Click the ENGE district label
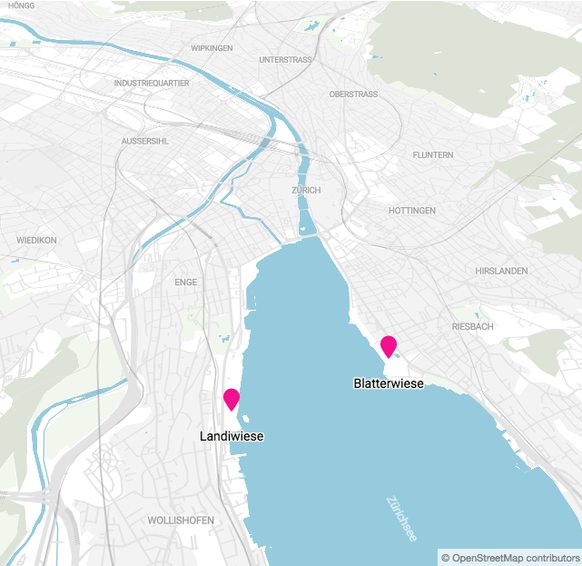 pyautogui.click(x=186, y=282)
